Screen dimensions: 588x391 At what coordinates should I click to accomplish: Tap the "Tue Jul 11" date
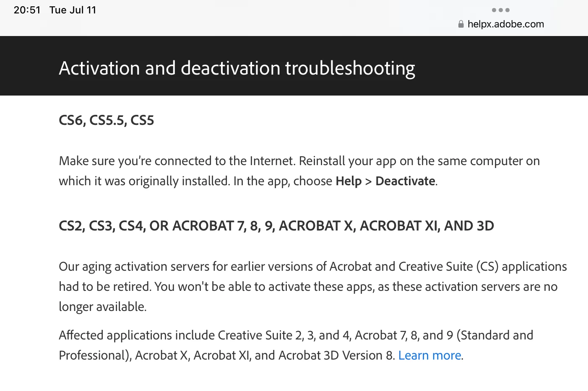pyautogui.click(x=73, y=10)
